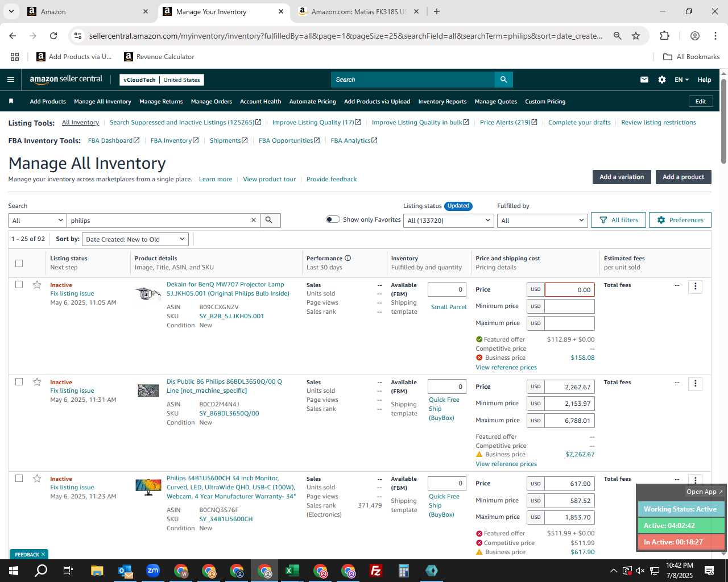The height and width of the screenshot is (582, 728).
Task: Click the Performance info icon
Action: click(x=348, y=258)
